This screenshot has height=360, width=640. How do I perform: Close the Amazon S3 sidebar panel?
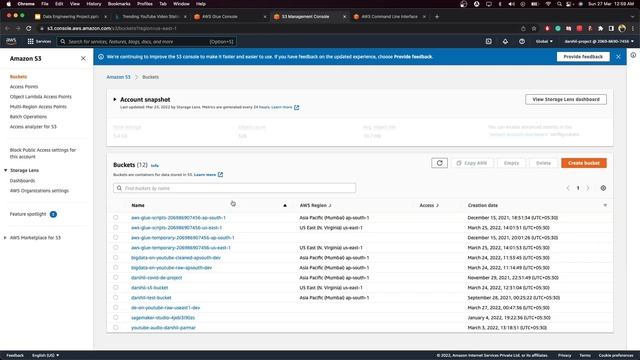[x=83, y=58]
